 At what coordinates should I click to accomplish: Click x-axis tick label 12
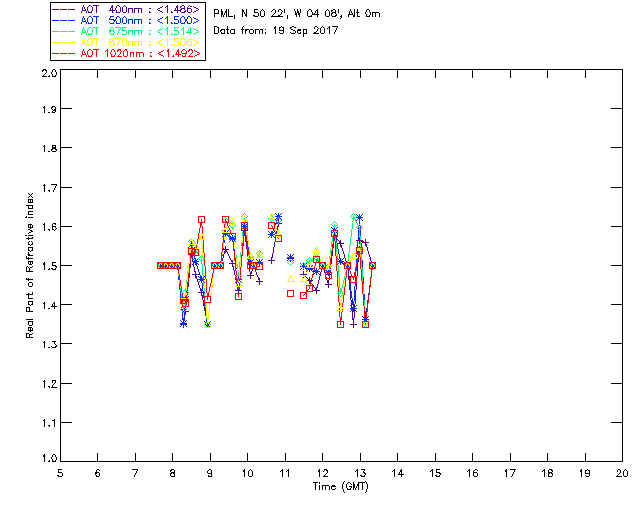point(322,473)
